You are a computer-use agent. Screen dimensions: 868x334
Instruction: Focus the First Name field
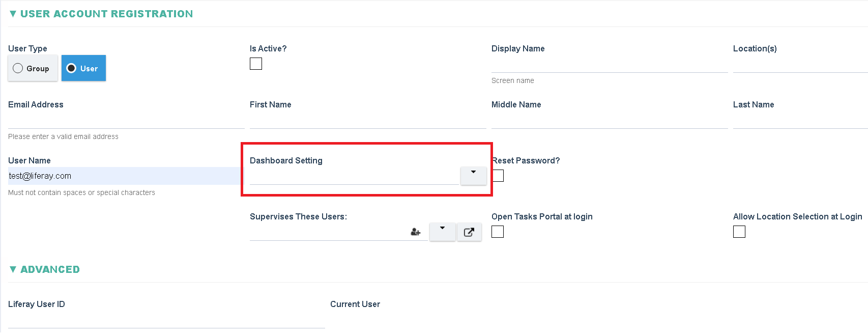point(368,120)
